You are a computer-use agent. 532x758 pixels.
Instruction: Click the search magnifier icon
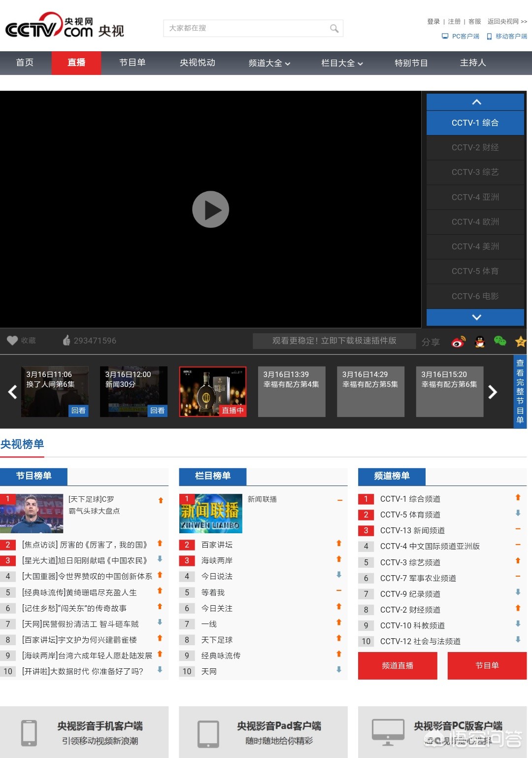click(x=334, y=29)
